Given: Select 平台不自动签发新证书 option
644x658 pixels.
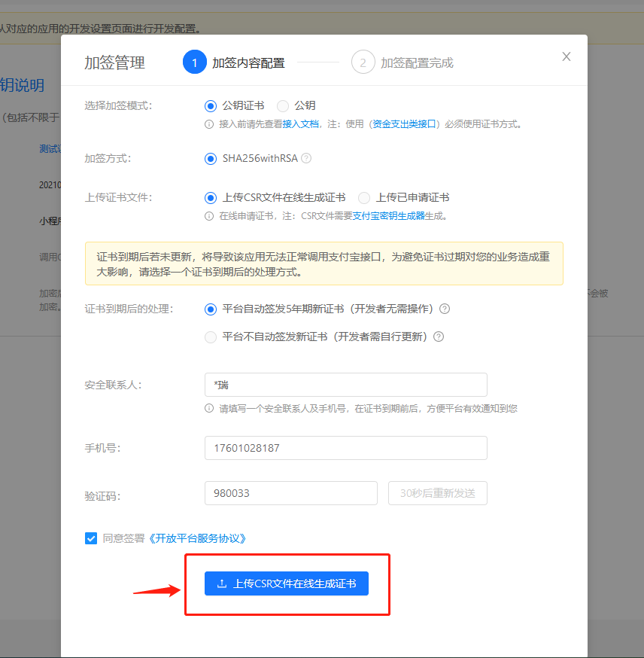Looking at the screenshot, I should point(211,337).
